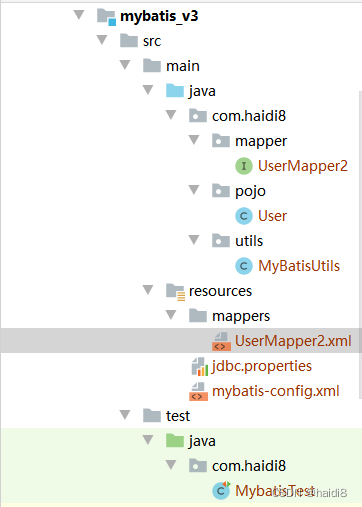
Task: Click the UserMapper2 interface icon
Action: coord(244,166)
